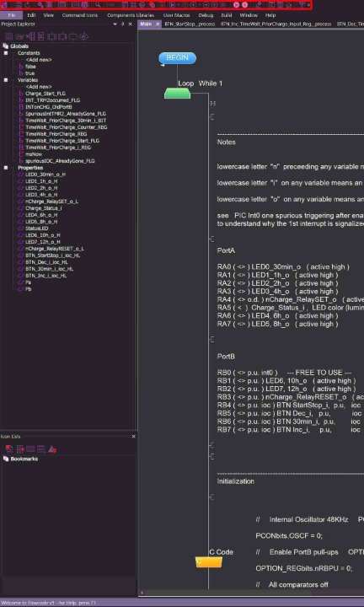Switch to the BTN_Inc_TimeWait_PriorCharge_Input_Reg_process tab

(x=276, y=24)
